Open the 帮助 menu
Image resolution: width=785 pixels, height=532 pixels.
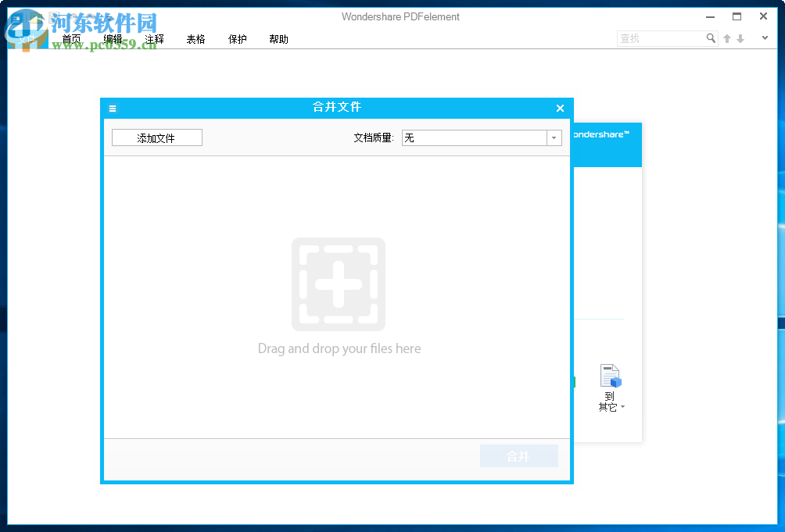click(278, 39)
